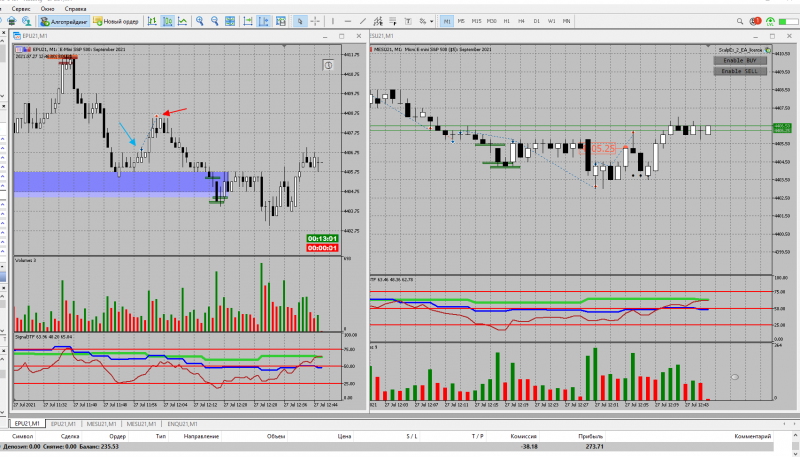800x457 pixels.
Task: Open the search magnifier icon
Action: [740, 21]
